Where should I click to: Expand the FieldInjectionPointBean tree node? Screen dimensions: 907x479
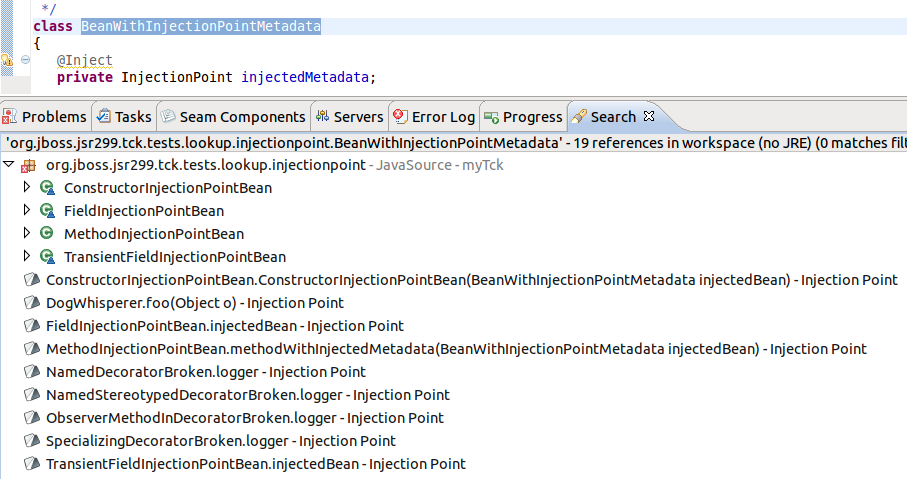[x=27, y=210]
